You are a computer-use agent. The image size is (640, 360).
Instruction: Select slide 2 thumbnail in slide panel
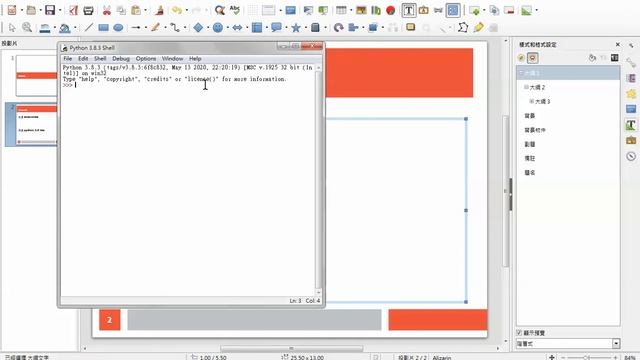point(36,124)
